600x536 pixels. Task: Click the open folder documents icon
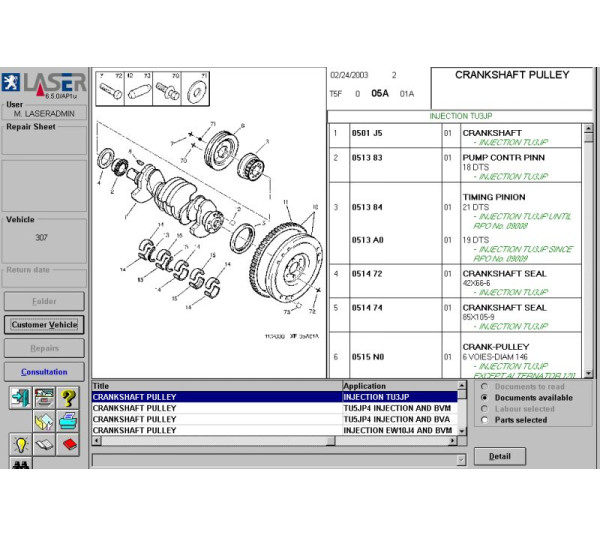(x=44, y=420)
